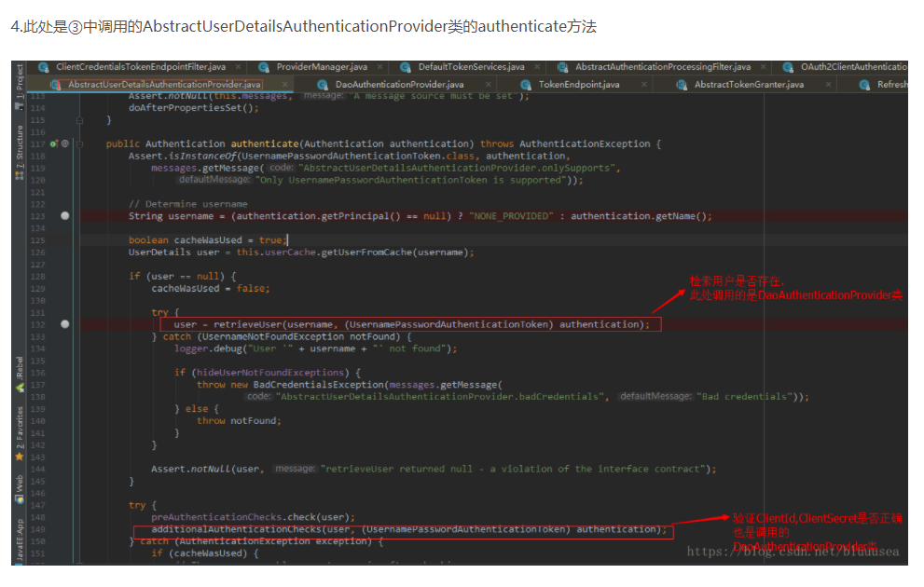Close the TokenEndpoint.java tab
This screenshot has height=587, width=924.
[x=644, y=85]
